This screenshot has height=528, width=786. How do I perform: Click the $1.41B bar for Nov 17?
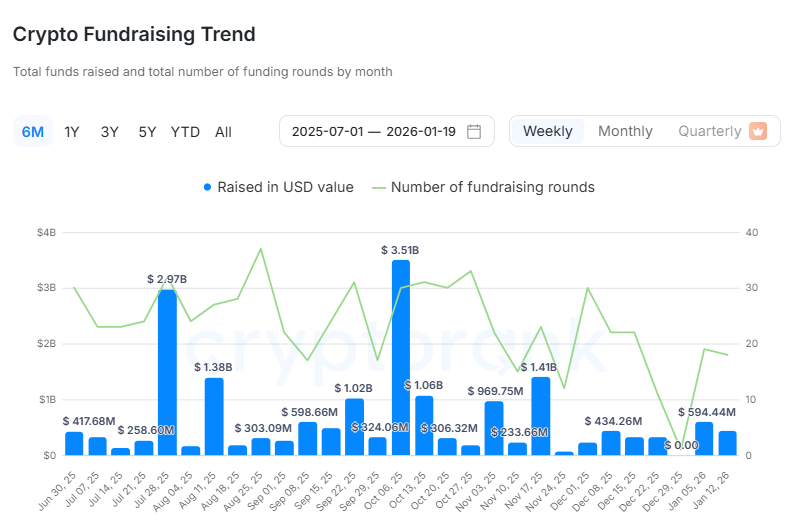pos(541,415)
